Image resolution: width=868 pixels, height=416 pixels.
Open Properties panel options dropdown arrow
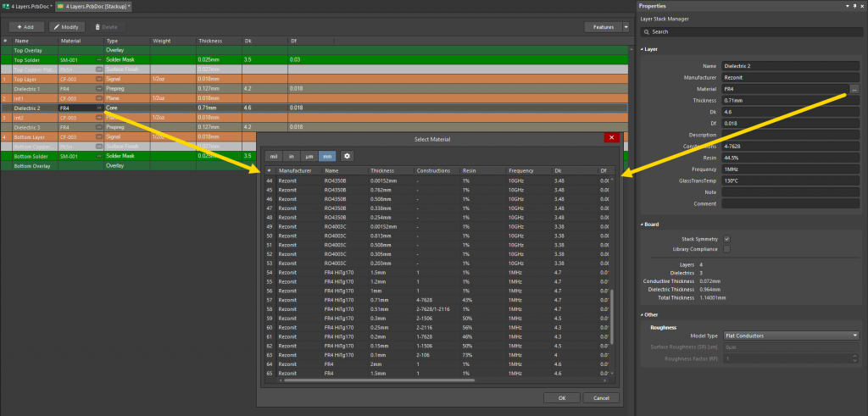pos(848,6)
